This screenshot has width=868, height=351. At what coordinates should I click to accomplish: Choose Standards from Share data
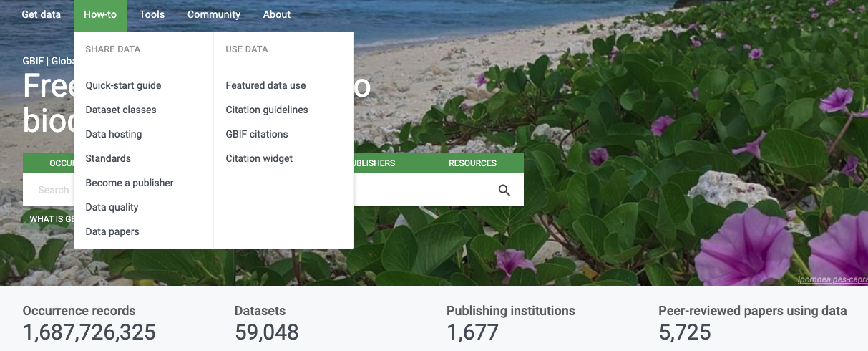click(108, 158)
